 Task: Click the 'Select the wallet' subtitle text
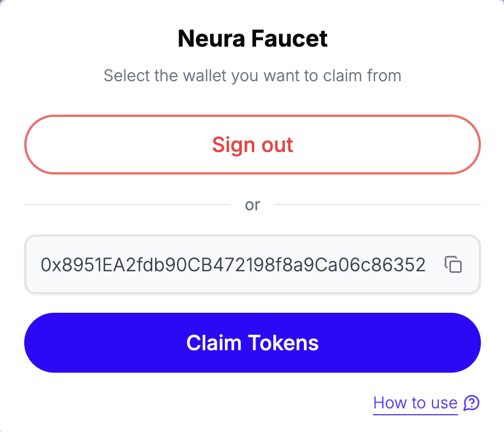click(x=253, y=75)
